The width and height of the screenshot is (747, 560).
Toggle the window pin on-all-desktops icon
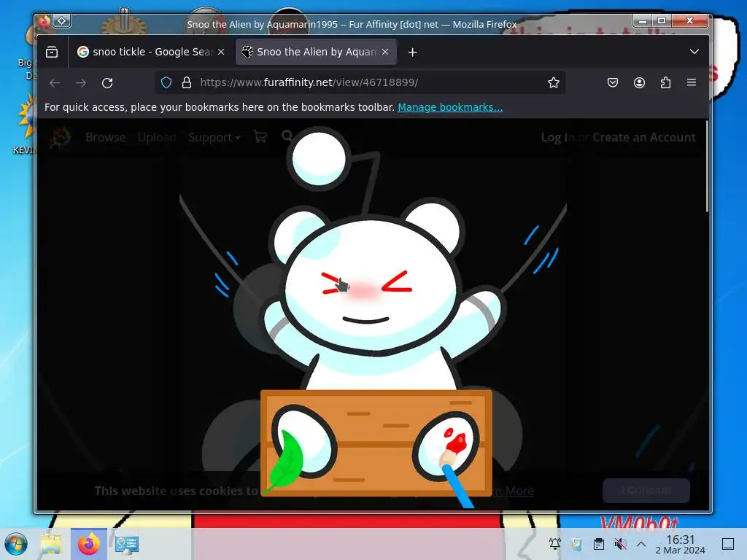tap(62, 20)
